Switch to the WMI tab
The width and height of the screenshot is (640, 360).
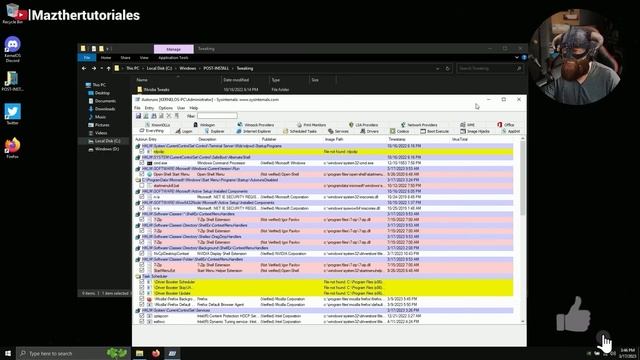(x=467, y=125)
